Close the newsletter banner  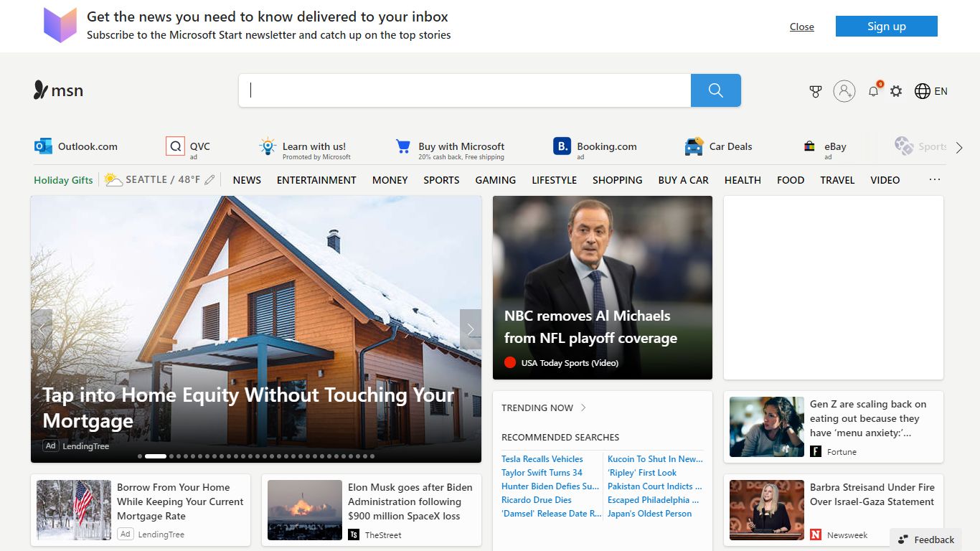tap(802, 27)
